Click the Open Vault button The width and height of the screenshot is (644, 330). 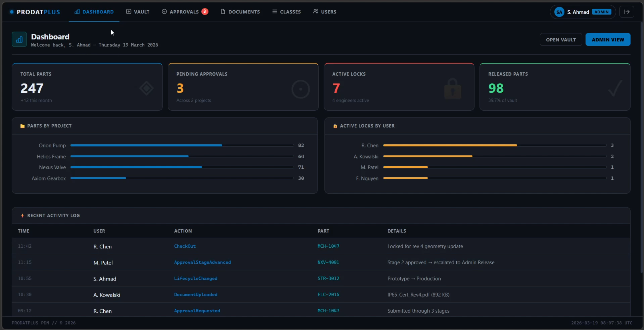coord(561,39)
